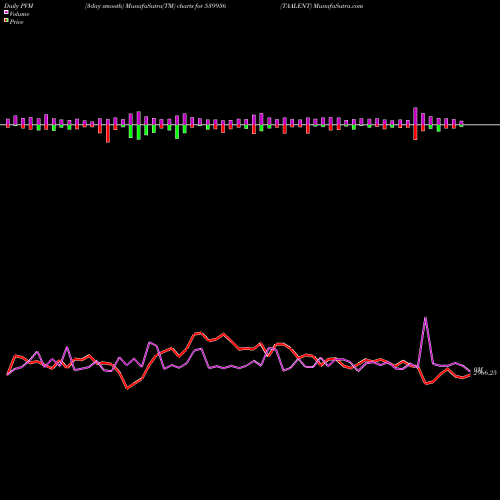Click the 2966.25 price value label

coord(485,373)
